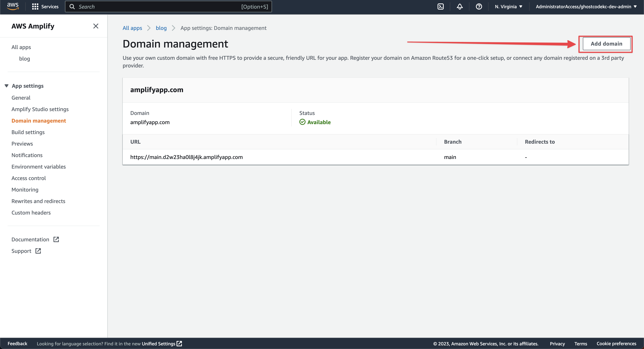Open the help question mark icon
This screenshot has height=349, width=644.
coord(479,7)
